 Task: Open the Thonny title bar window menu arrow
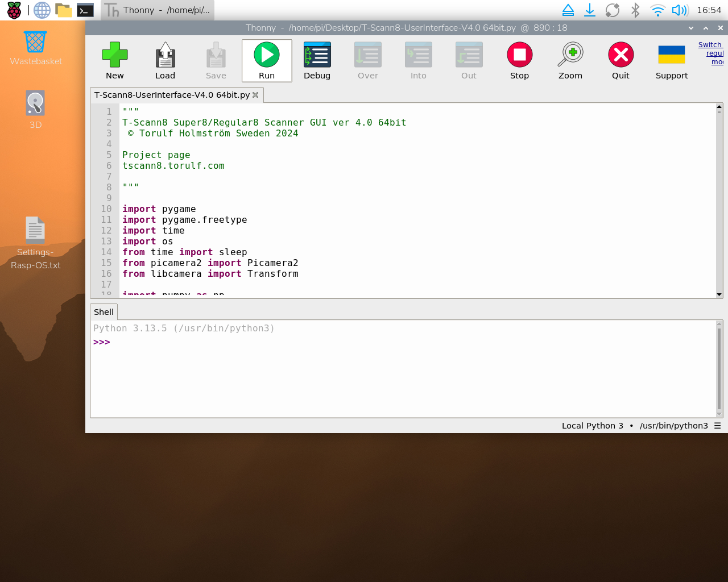(691, 28)
